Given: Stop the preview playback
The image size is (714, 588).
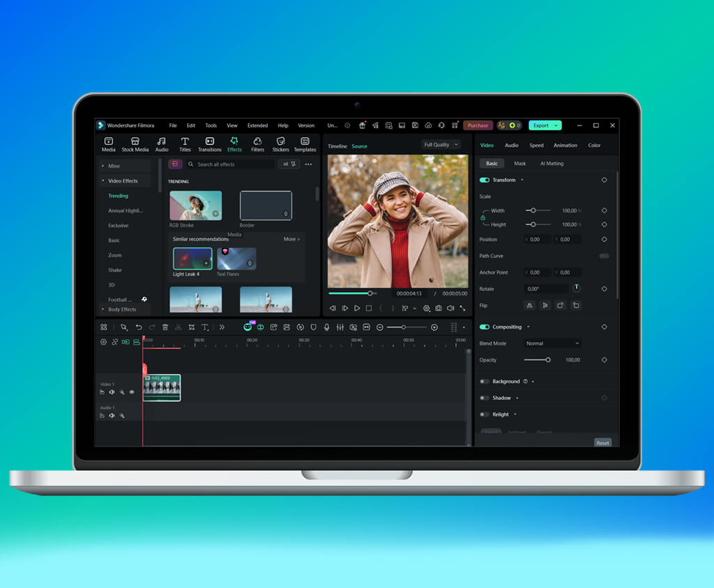Looking at the screenshot, I should click(x=369, y=308).
